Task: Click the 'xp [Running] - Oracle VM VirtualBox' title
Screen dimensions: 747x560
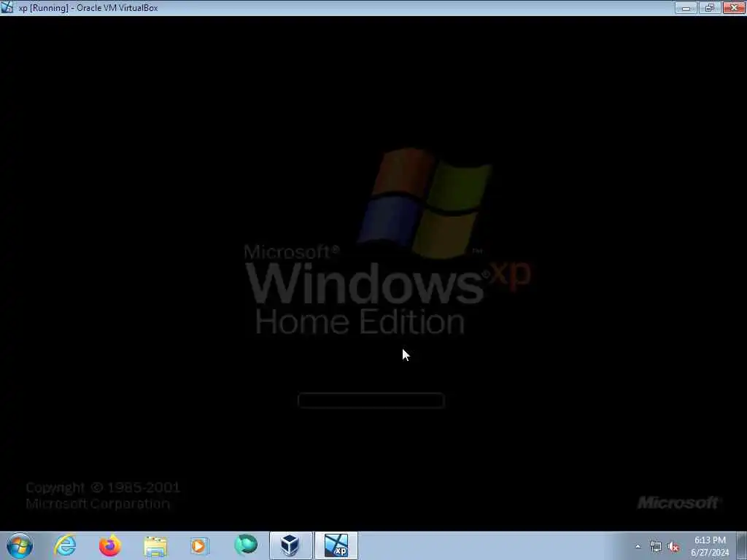Action: pyautogui.click(x=88, y=8)
